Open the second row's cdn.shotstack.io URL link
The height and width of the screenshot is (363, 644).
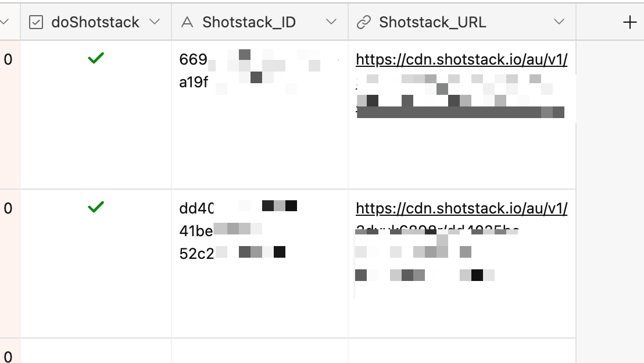[461, 209]
